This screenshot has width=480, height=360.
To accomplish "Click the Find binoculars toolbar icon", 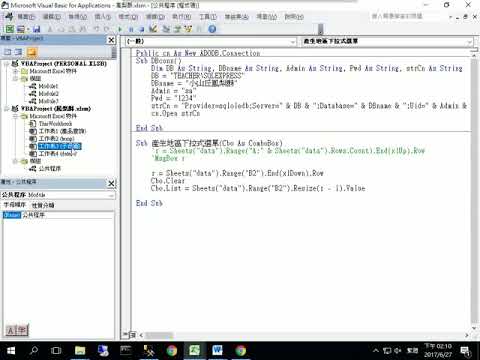I will tap(83, 29).
